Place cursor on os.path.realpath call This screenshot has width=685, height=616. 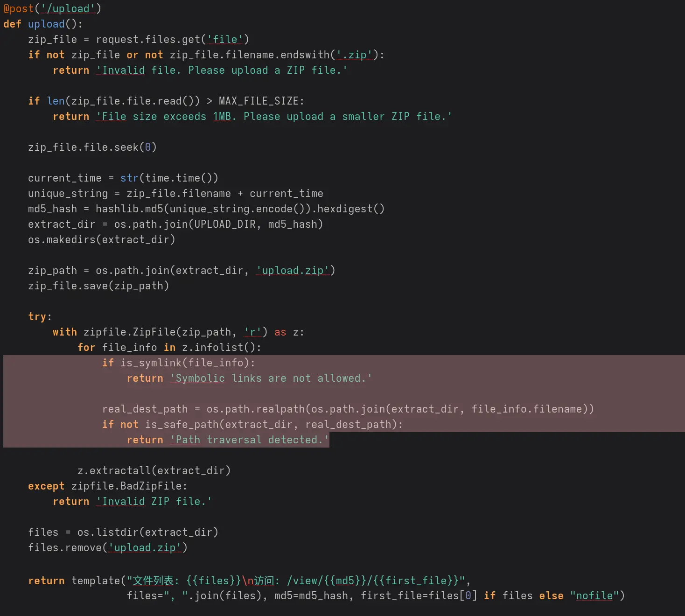256,409
